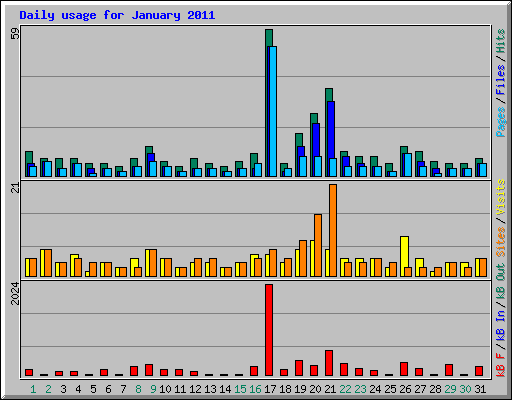Click day "30" on the x-axis
Viewport: 512px width, 400px height.
(x=465, y=389)
